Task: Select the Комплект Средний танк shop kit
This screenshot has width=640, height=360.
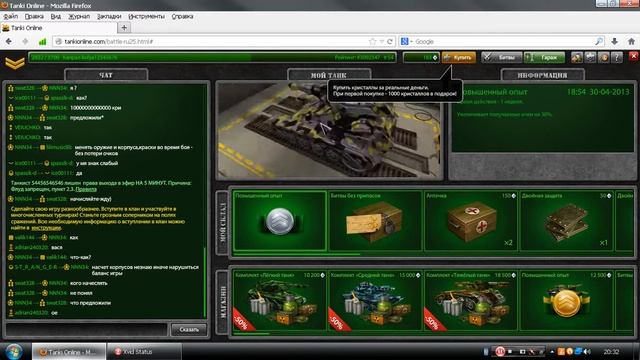Action: tap(375, 301)
